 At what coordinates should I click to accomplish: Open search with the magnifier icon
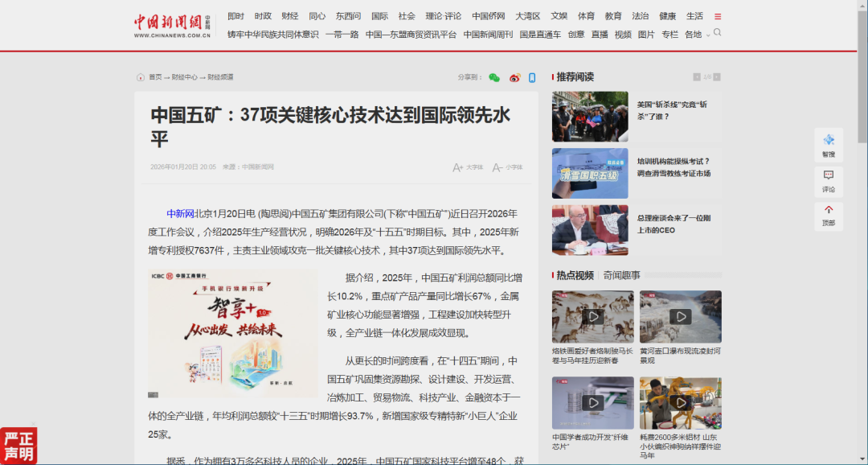pyautogui.click(x=716, y=34)
